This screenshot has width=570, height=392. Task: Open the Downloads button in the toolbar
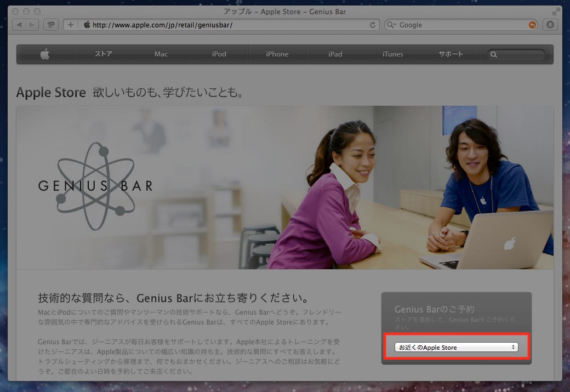550,25
